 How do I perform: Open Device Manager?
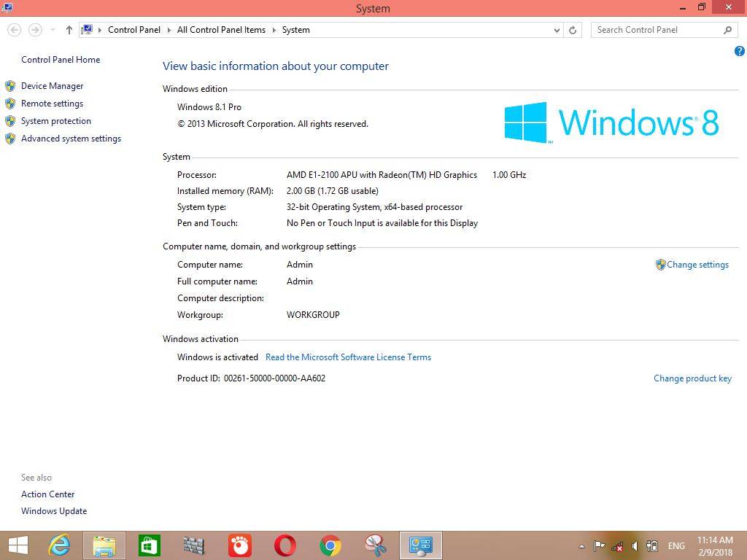pyautogui.click(x=53, y=86)
